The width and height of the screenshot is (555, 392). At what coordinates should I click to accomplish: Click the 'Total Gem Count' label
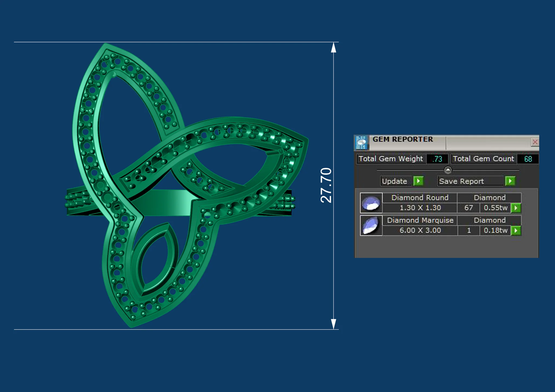tap(483, 159)
